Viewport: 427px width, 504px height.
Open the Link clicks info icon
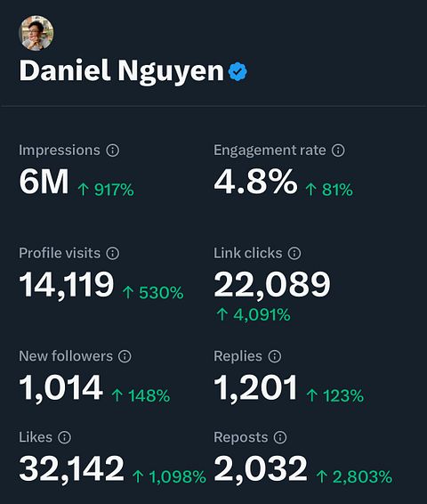tap(294, 253)
